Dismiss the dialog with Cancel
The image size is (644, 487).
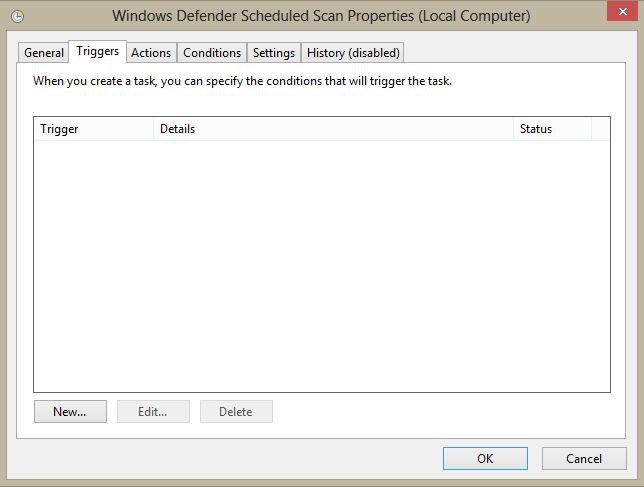pos(584,459)
